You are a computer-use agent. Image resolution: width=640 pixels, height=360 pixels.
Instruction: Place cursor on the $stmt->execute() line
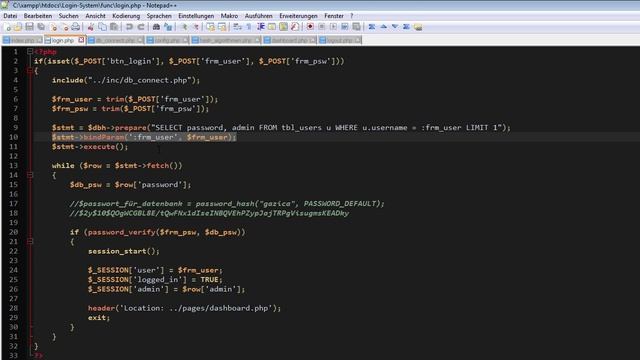(x=90, y=147)
